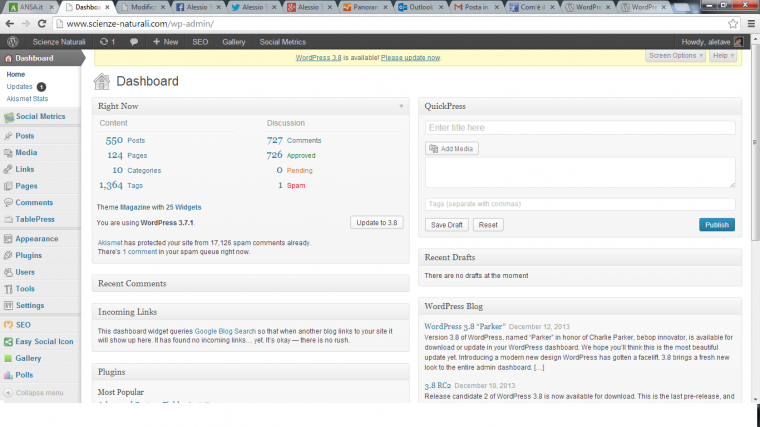The height and width of the screenshot is (427, 760).
Task: Open the updates refresh icon in admin bar
Action: pos(104,42)
